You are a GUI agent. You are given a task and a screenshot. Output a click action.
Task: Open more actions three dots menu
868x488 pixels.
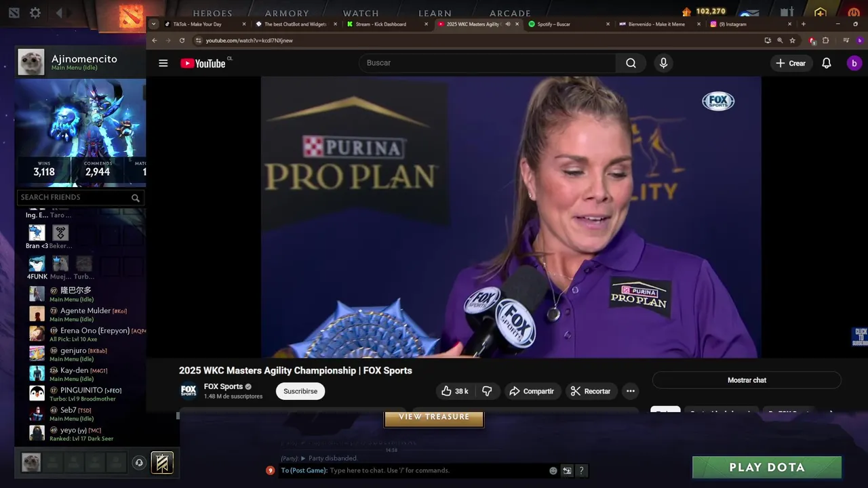[631, 391]
